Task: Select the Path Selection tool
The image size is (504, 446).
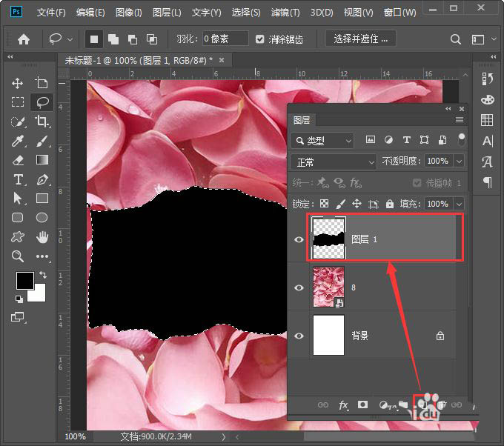Action: click(18, 199)
